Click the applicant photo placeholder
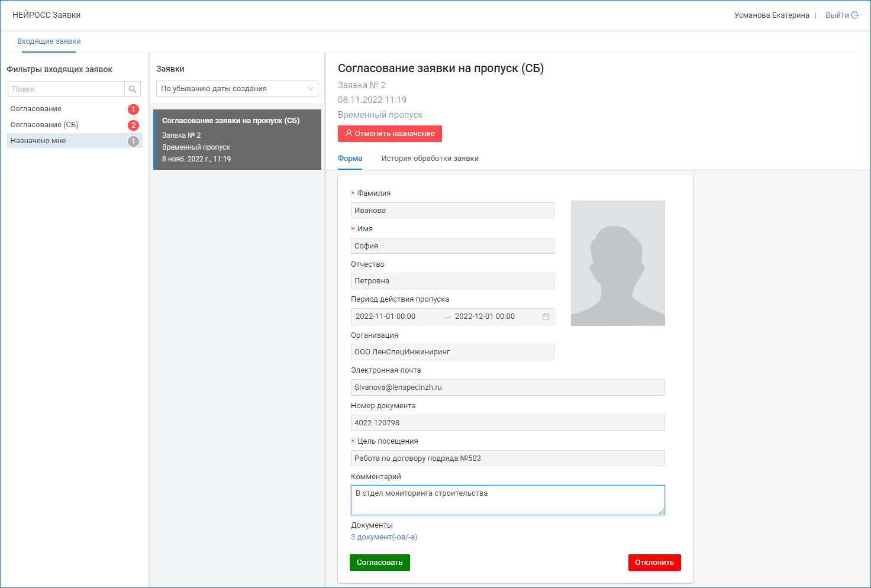The image size is (871, 588). [618, 263]
